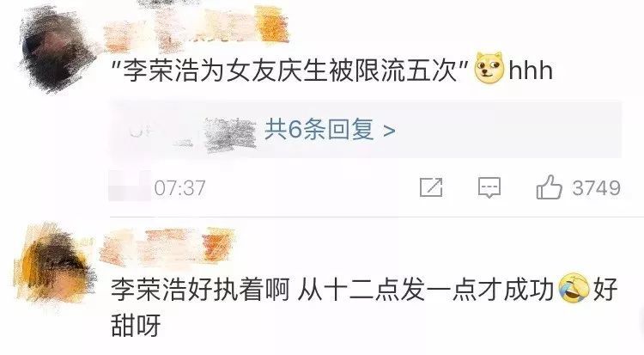Open the first commenter's dark avatar
This screenshot has height=355, width=644.
click(56, 49)
